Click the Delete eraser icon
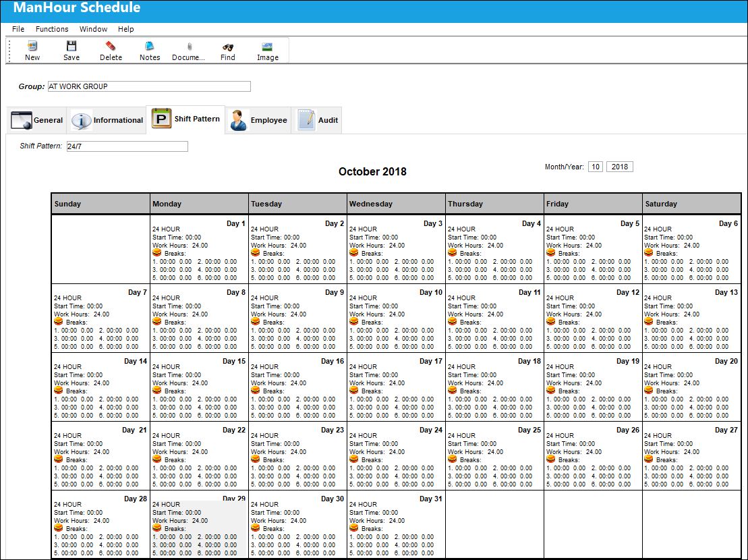The image size is (748, 560). pos(111,47)
